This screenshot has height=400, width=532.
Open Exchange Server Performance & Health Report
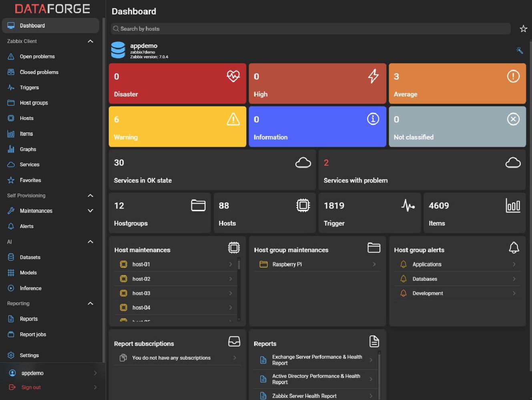315,360
